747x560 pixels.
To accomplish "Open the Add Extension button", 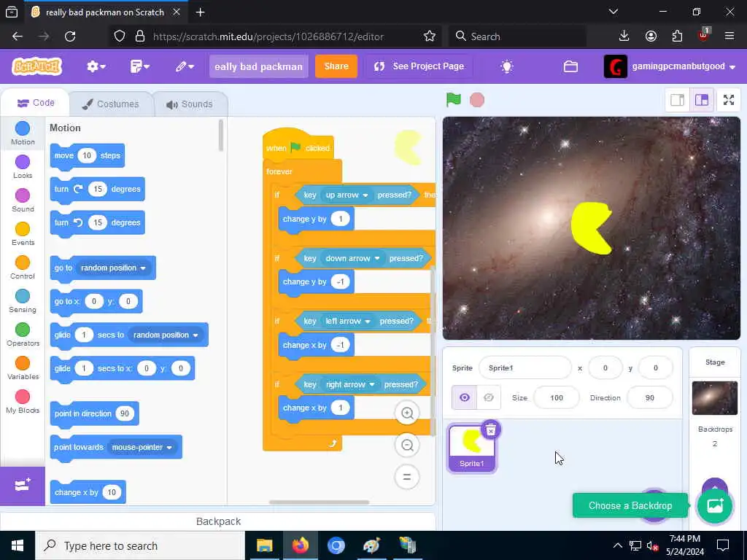I will [x=23, y=486].
